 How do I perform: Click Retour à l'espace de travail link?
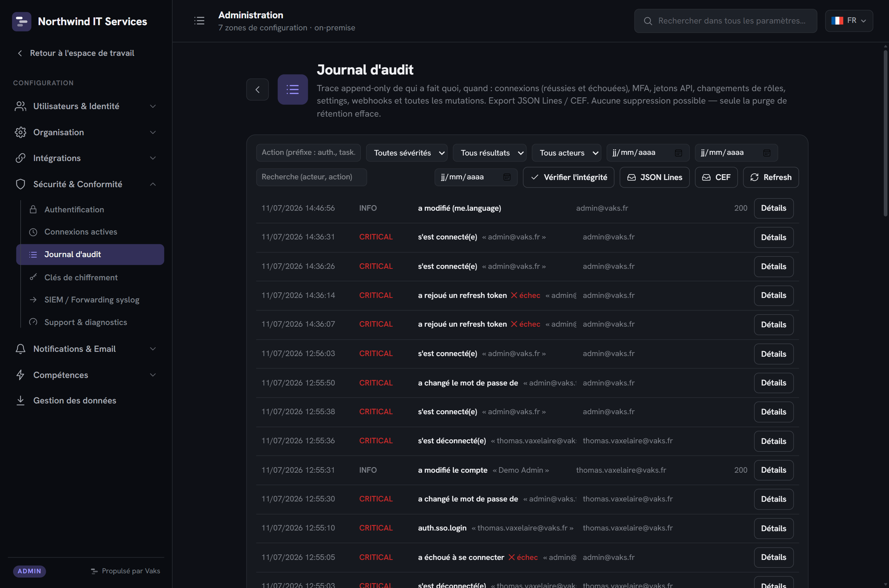82,53
